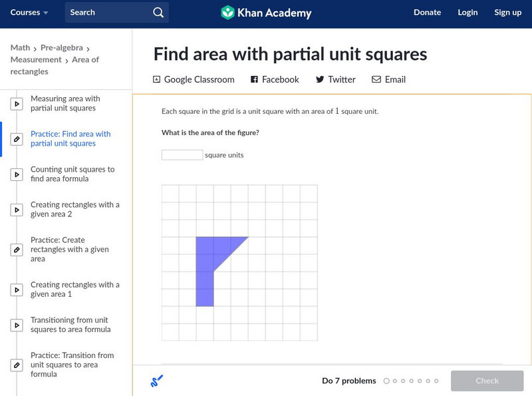Play the 'Measuring area with partial unit squares' video icon

pyautogui.click(x=17, y=104)
